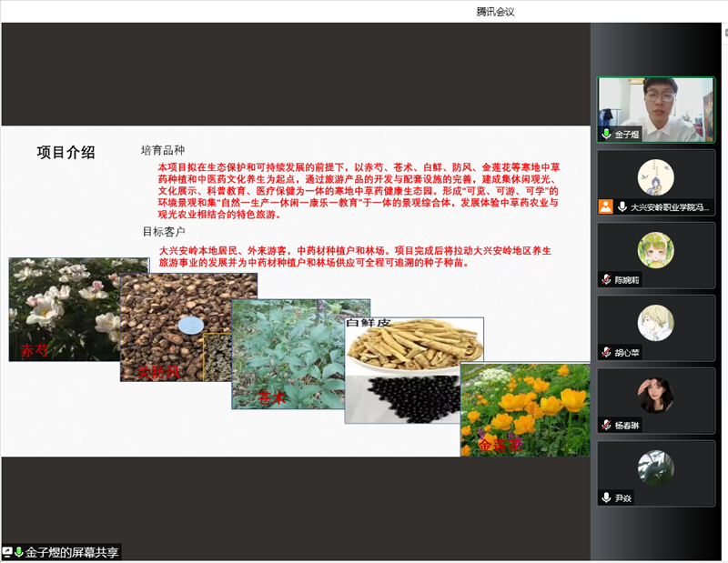Select 陈婉莉's participant avatar
728x563 pixels.
pos(655,250)
